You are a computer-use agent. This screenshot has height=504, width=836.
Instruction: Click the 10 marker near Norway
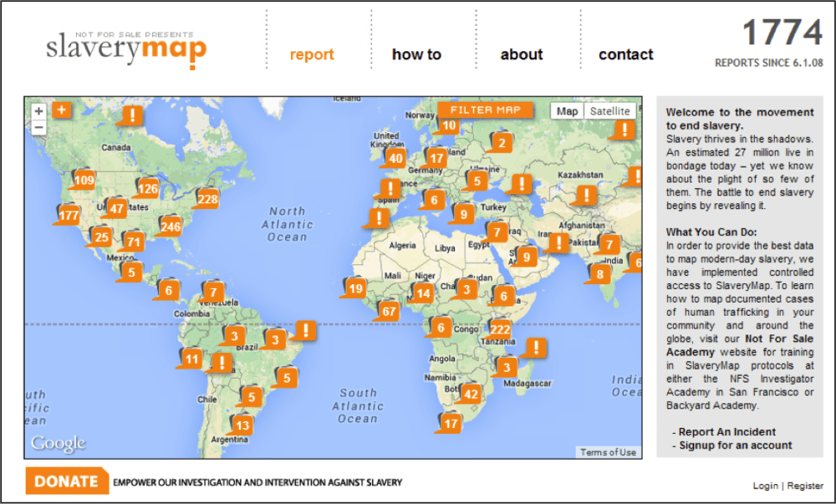pyautogui.click(x=448, y=125)
